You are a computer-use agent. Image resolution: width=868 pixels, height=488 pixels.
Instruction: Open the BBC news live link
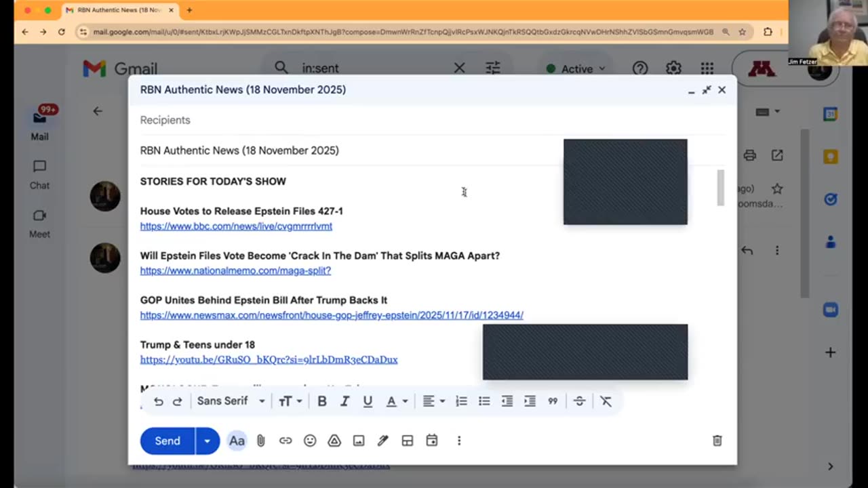(236, 226)
